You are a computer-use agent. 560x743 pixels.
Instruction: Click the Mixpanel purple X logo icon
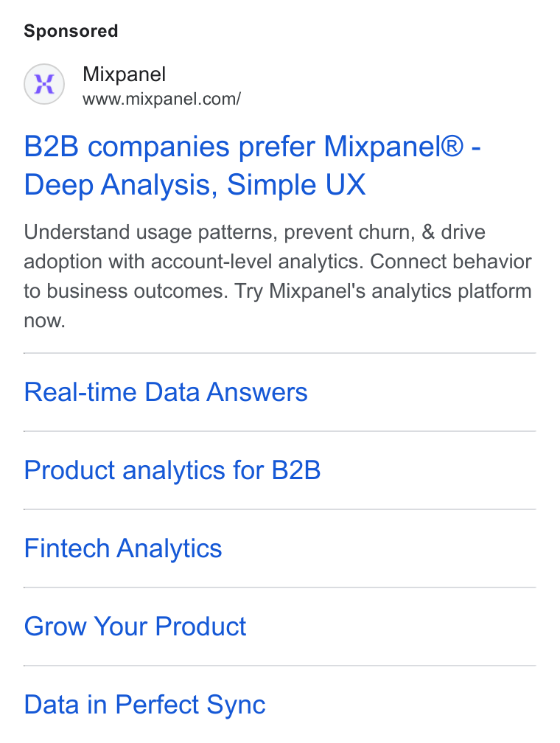pos(44,84)
